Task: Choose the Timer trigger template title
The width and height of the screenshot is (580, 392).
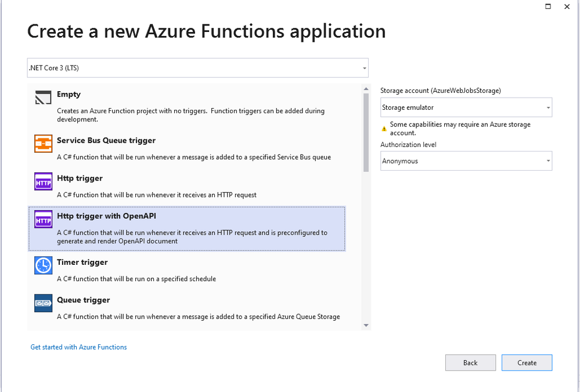Action: pos(82,262)
